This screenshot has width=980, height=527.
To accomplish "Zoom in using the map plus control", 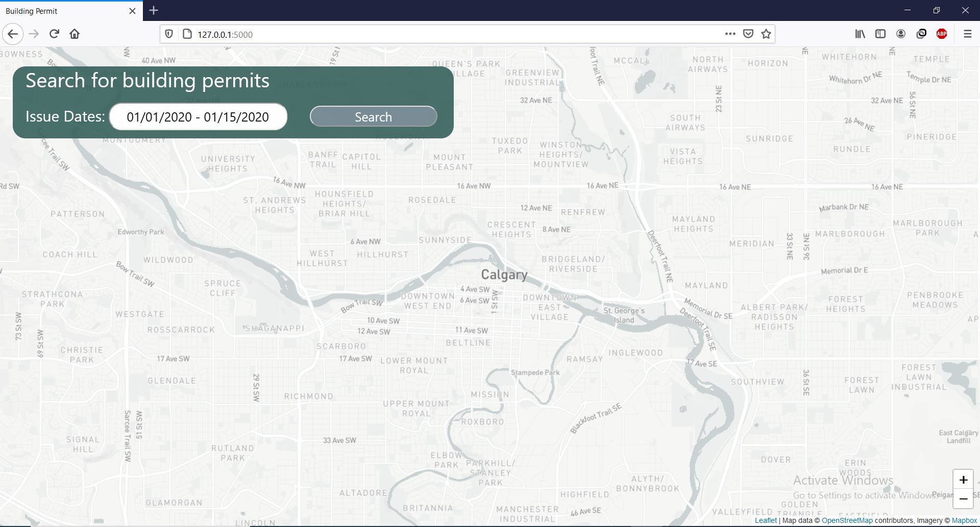I will click(963, 480).
